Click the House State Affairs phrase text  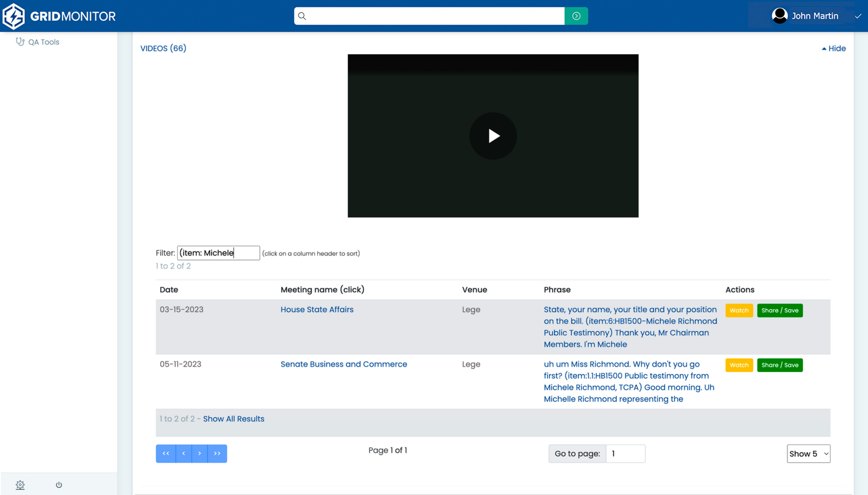[630, 327]
